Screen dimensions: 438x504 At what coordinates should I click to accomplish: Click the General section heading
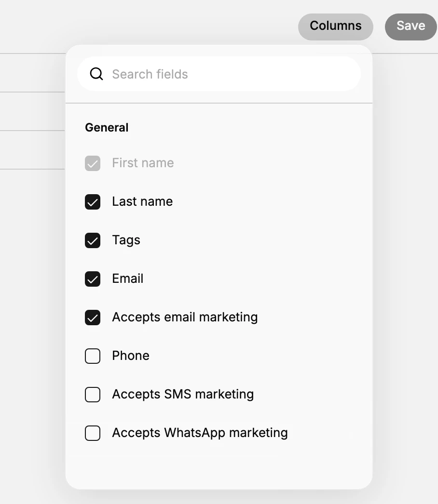(x=107, y=128)
